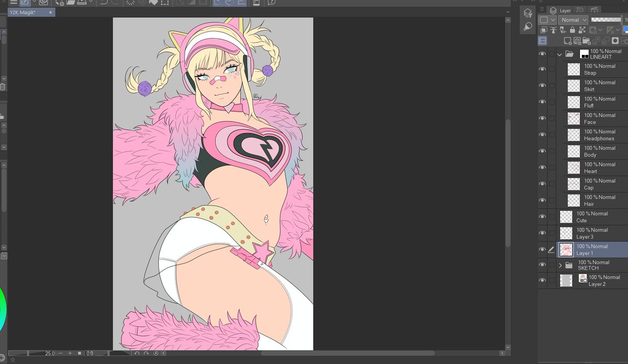Hide the LINEART folder with eye icon
This screenshot has width=628, height=364.
pos(542,54)
